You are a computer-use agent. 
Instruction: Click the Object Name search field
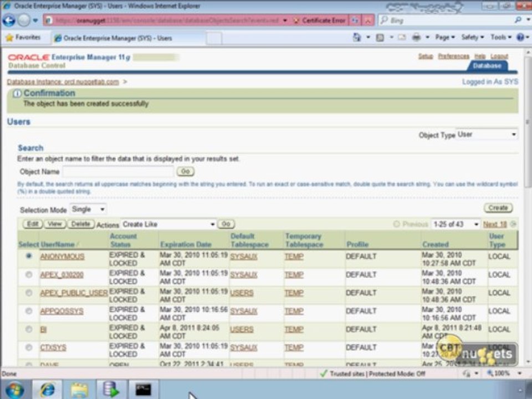click(x=117, y=172)
